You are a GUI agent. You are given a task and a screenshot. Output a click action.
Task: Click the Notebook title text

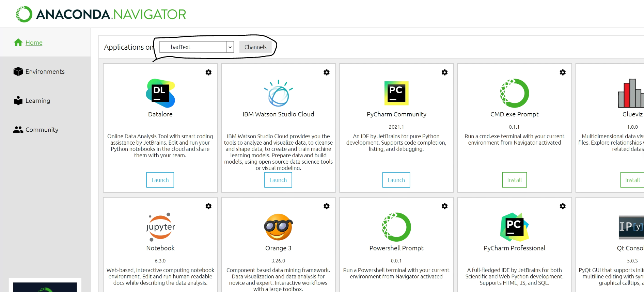(x=160, y=248)
